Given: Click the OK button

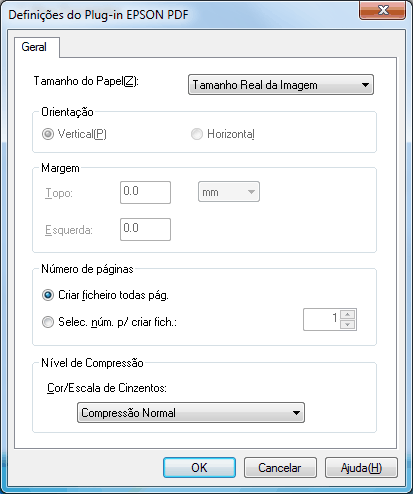Looking at the screenshot, I should (199, 468).
